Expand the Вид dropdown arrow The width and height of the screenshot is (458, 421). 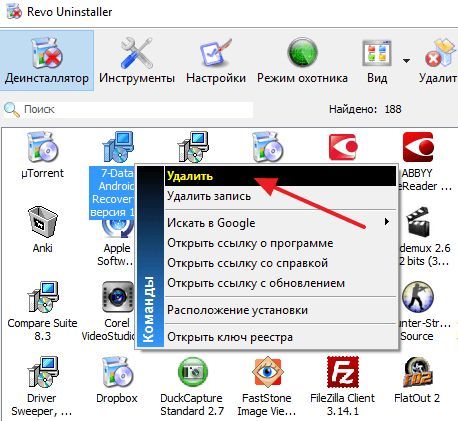coord(406,61)
